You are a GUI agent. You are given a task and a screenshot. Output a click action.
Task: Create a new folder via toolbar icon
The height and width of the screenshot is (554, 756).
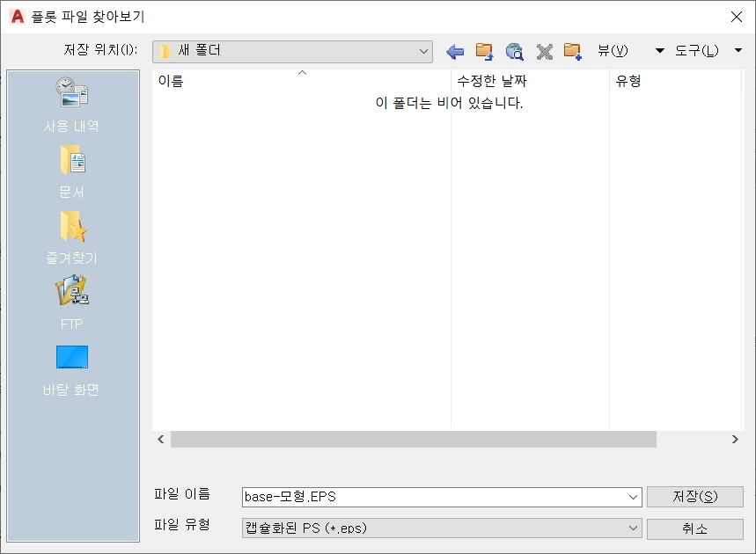[573, 51]
